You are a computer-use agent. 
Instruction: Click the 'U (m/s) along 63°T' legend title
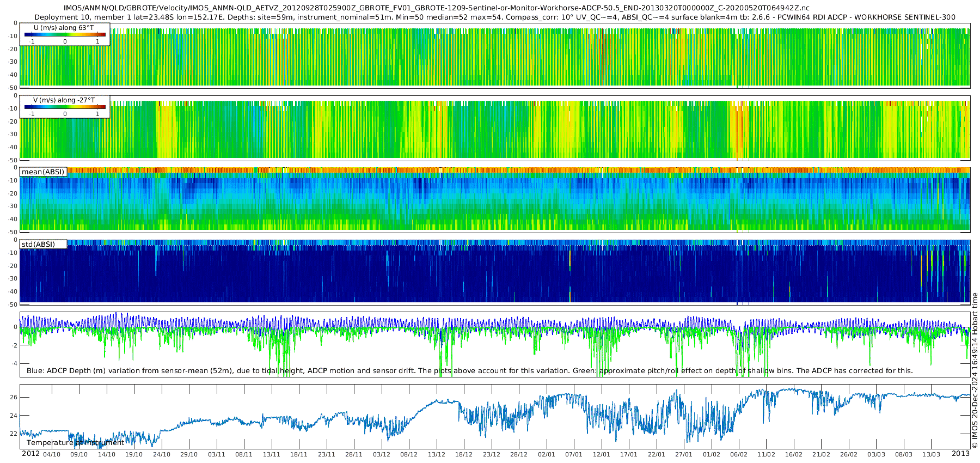[x=64, y=28]
